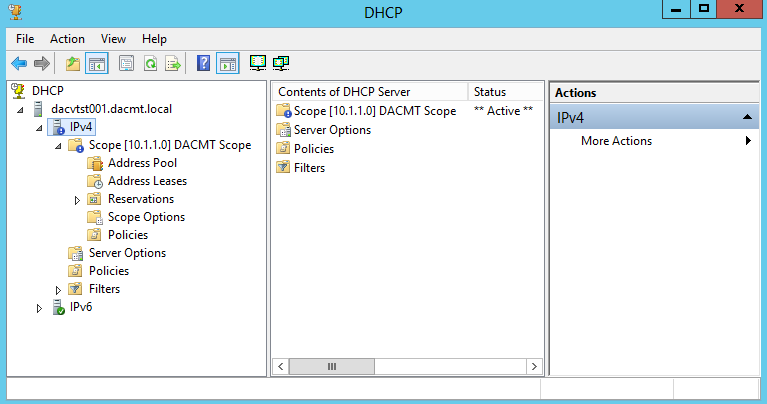Viewport: 767px width, 404px height.
Task: Click the Server Options icon in tree
Action: click(x=75, y=253)
